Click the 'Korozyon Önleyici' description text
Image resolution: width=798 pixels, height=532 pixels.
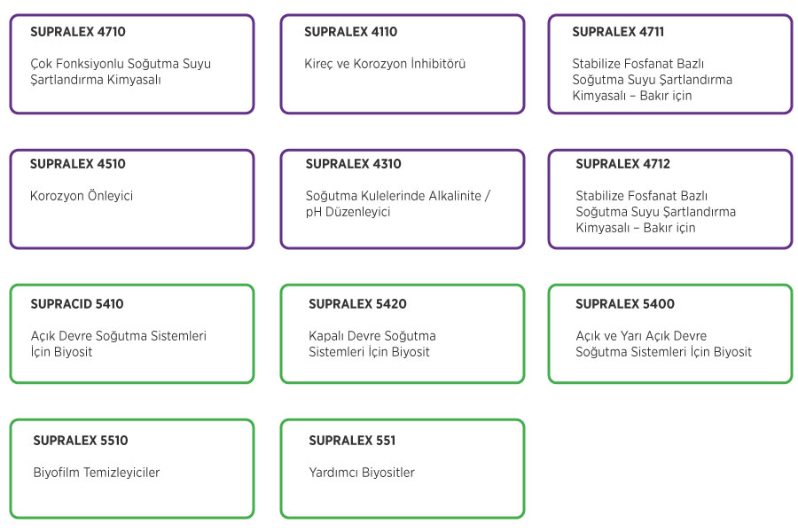(82, 196)
